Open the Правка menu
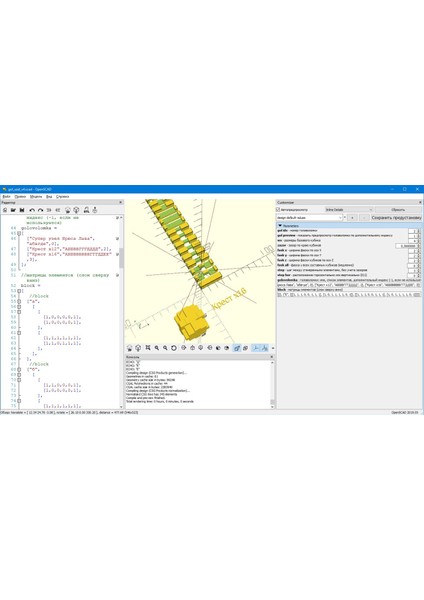Screen dimensions: 424x600 coord(20,197)
